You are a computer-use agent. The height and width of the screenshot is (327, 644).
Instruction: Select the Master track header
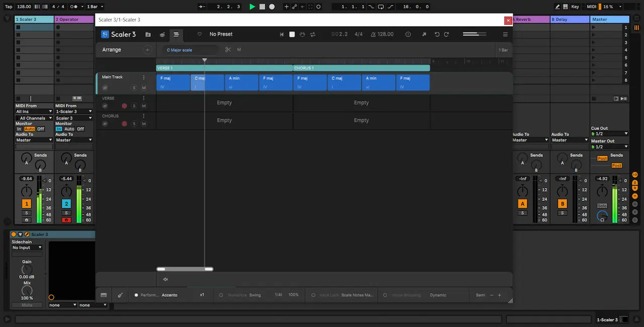(610, 19)
